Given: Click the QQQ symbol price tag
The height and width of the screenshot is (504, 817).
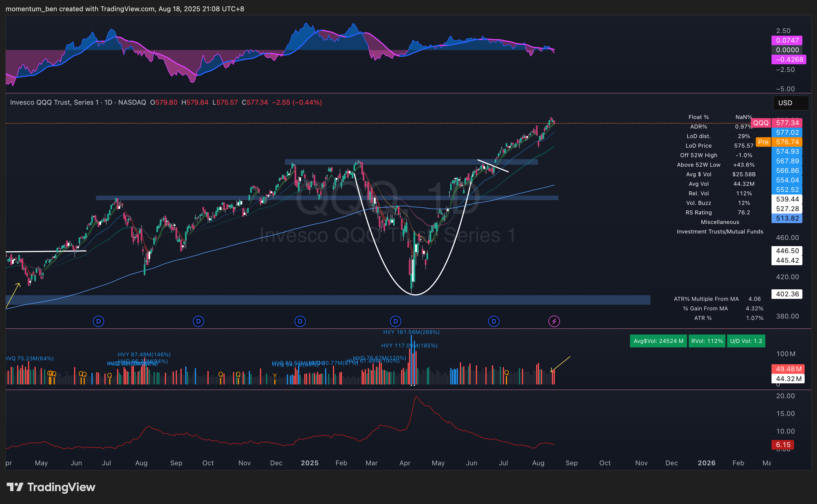Looking at the screenshot, I should (760, 123).
